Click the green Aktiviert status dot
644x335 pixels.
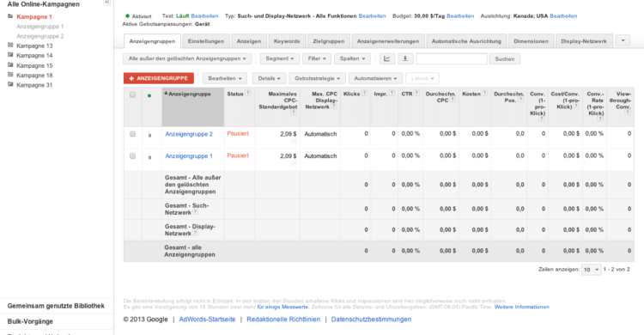point(127,16)
